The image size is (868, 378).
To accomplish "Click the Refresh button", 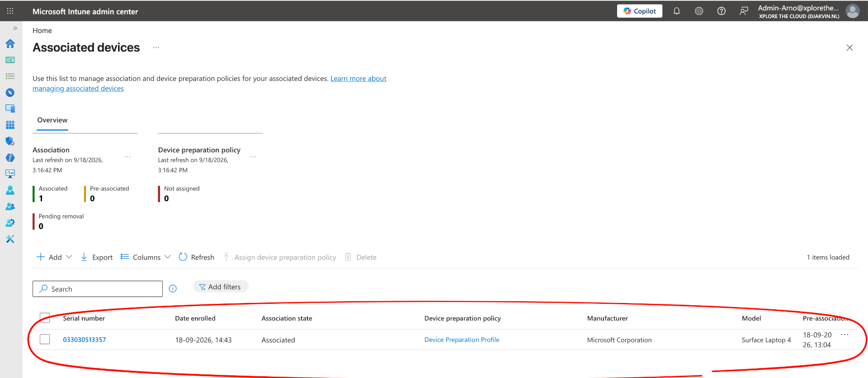I will 197,257.
